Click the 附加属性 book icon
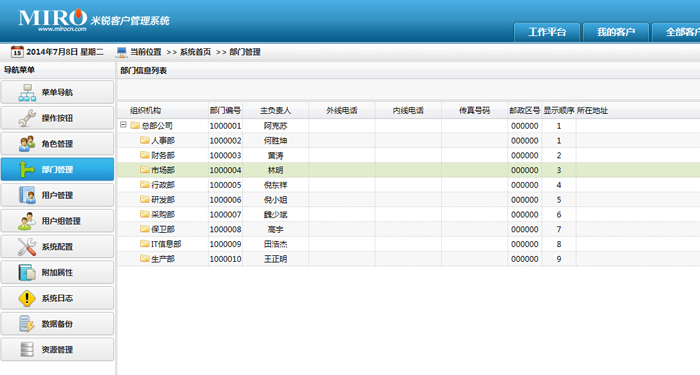The image size is (700, 375). [27, 272]
